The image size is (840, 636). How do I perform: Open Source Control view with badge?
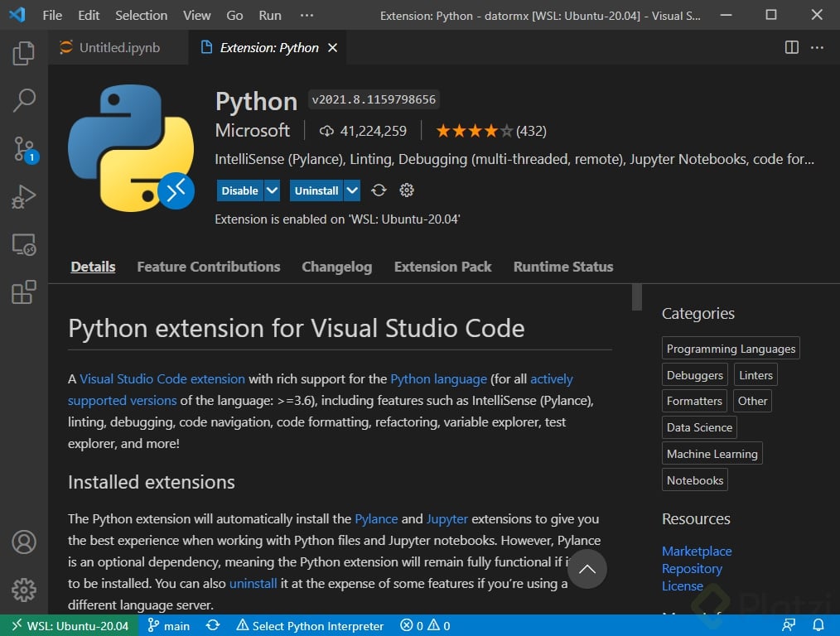[25, 149]
